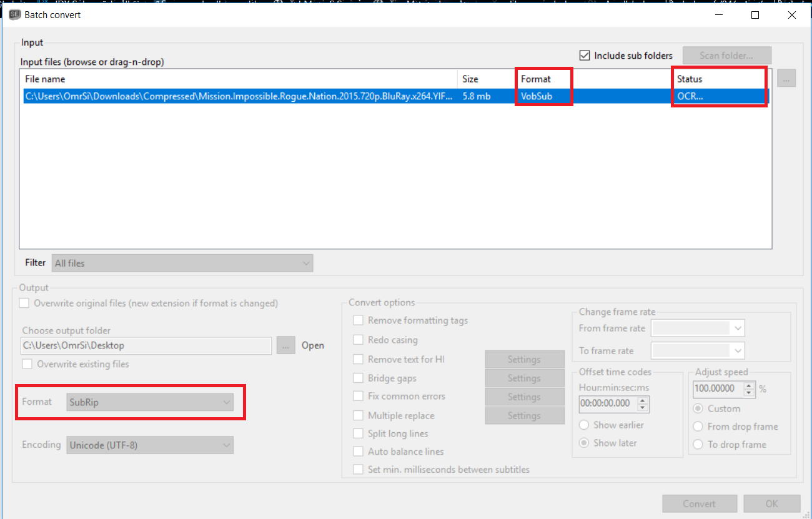Click the browse button beside input files list

tap(786, 79)
